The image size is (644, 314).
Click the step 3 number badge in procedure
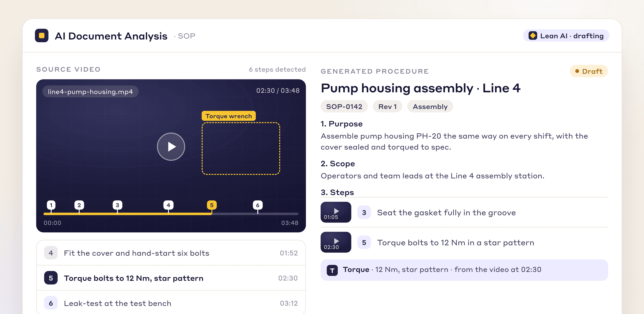[364, 212]
